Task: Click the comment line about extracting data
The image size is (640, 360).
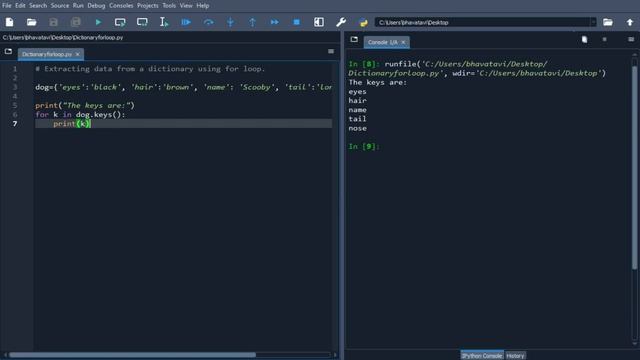Action: click(150, 69)
